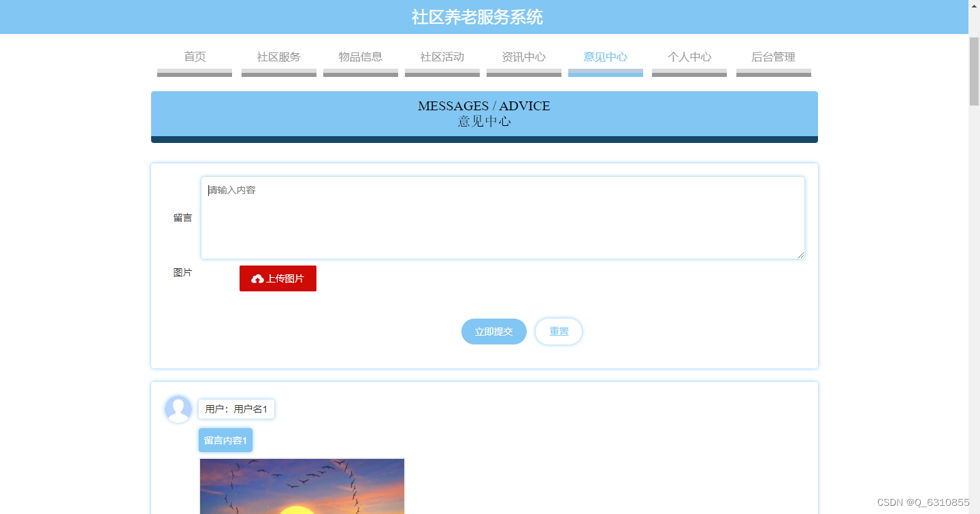Click the user avatar icon beside 用户名1
This screenshot has height=514, width=980.
tap(178, 409)
